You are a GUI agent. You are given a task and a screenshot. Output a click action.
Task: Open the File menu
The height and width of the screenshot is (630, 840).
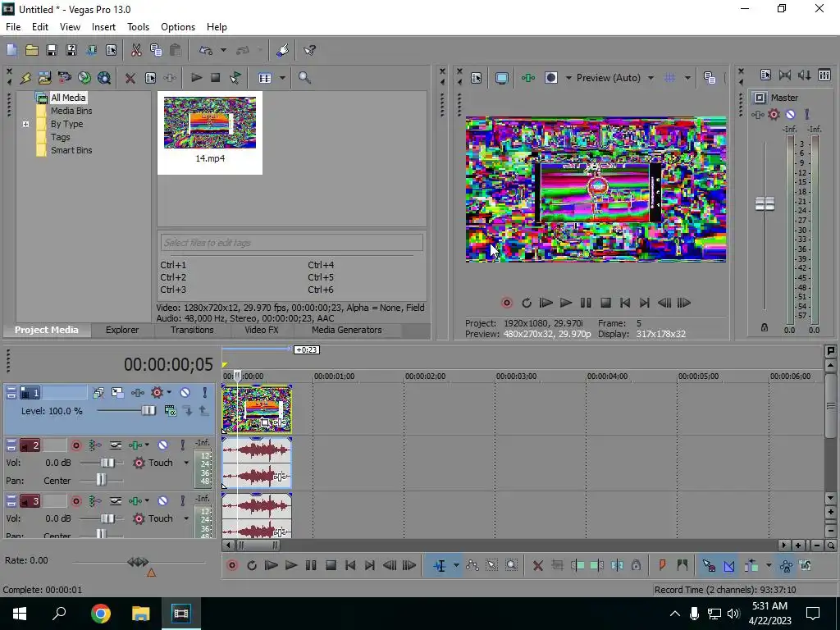[x=13, y=27]
